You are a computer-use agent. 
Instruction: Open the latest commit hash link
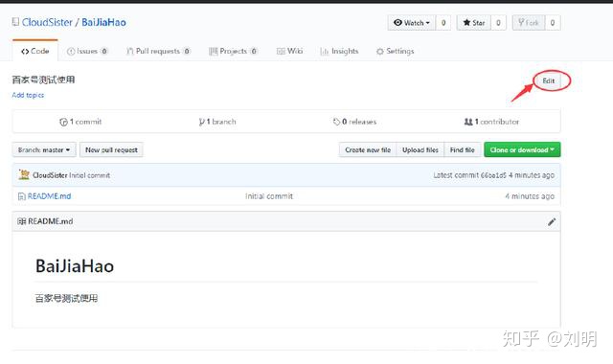tap(493, 175)
